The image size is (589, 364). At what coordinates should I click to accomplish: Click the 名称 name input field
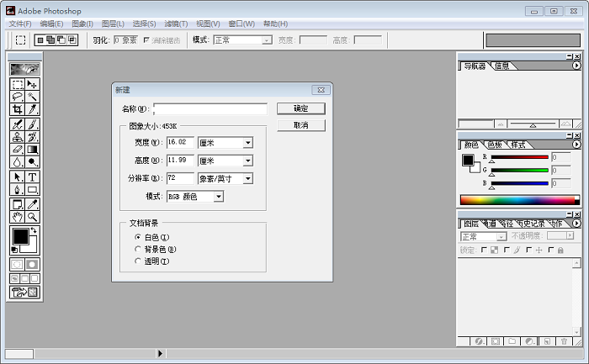(x=210, y=108)
